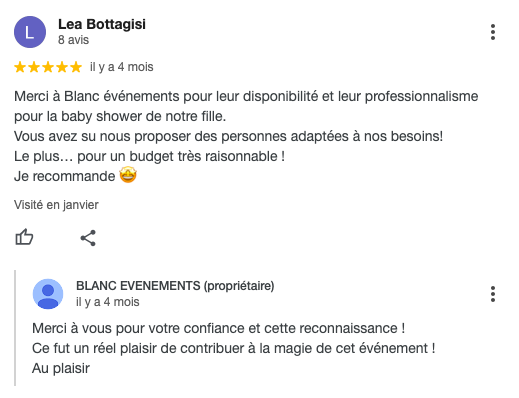The width and height of the screenshot is (519, 398).
Task: View the reviewer's 8 avis
Action: 73,40
